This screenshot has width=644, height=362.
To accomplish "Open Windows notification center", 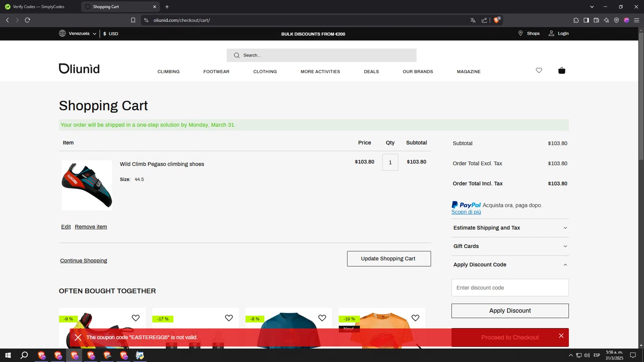I will 633,355.
